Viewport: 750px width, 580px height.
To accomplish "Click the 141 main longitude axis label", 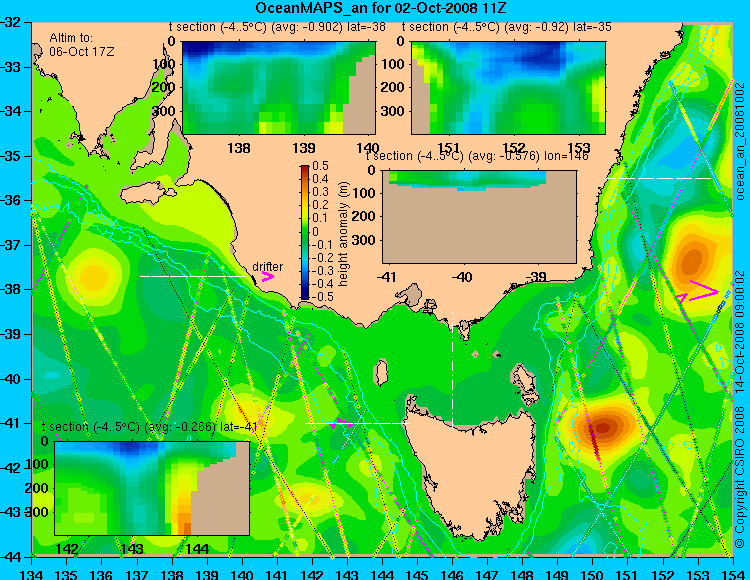I will pyautogui.click(x=277, y=574).
